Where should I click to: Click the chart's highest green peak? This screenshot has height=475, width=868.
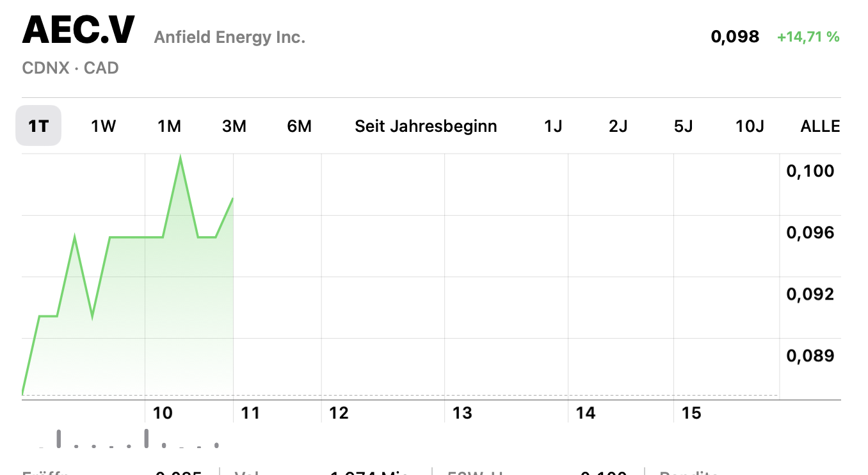click(x=181, y=157)
